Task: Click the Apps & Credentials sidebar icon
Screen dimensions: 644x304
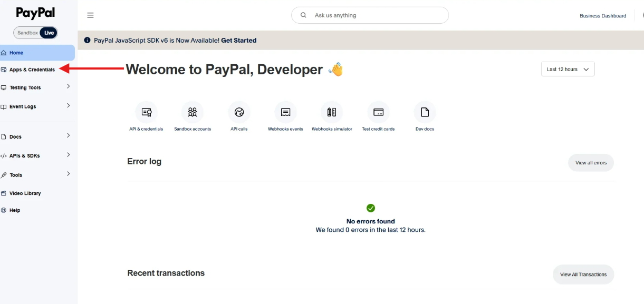Action: click(4, 70)
